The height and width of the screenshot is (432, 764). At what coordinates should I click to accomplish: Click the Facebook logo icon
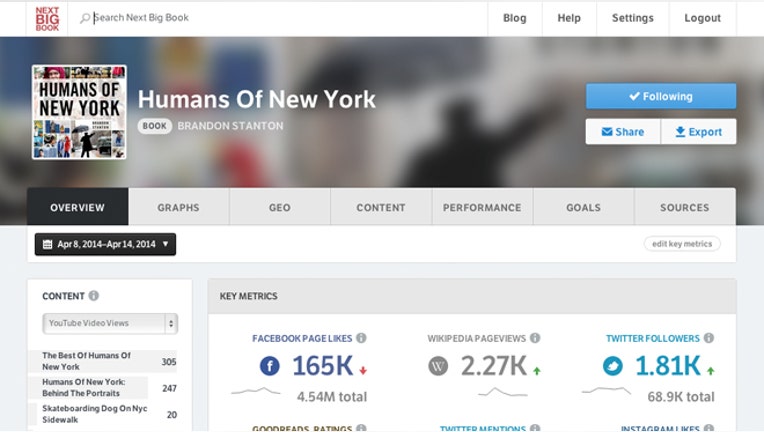tap(269, 365)
